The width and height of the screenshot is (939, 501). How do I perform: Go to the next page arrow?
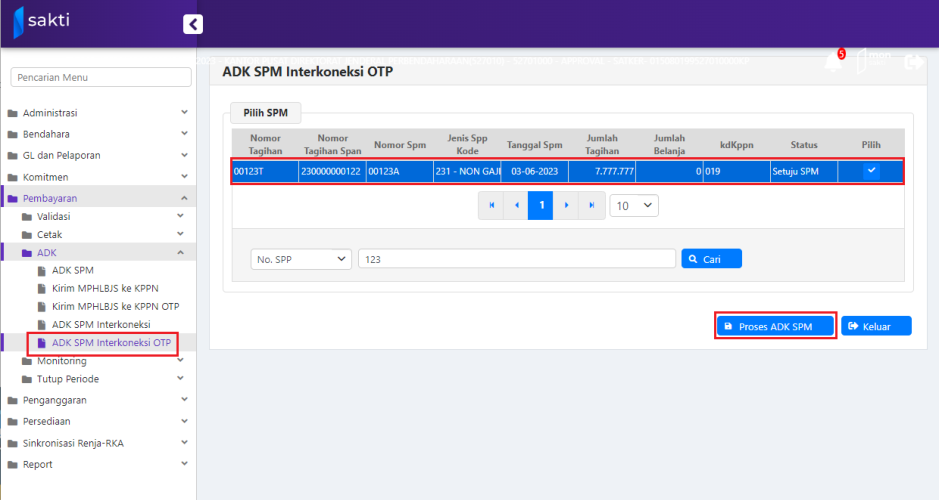(x=566, y=205)
